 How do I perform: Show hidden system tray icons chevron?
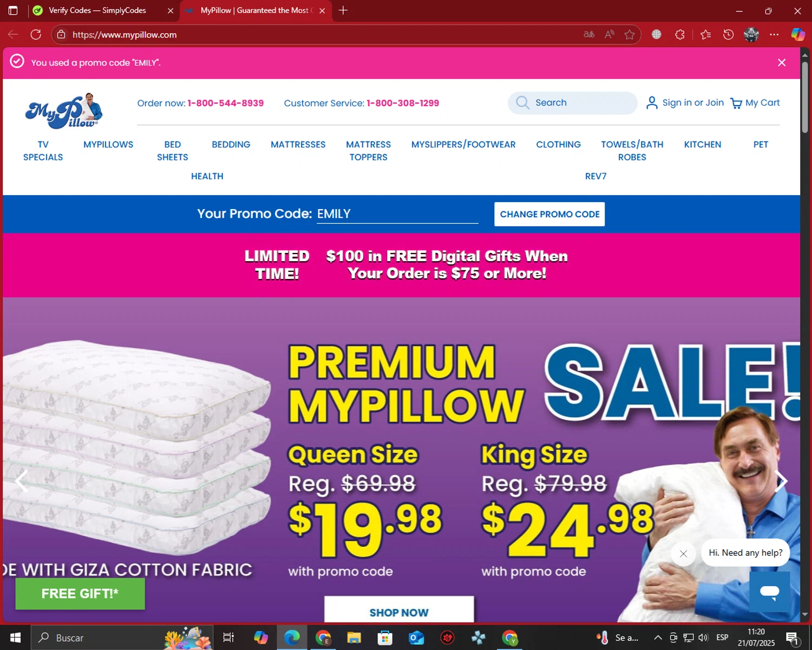[x=658, y=638]
